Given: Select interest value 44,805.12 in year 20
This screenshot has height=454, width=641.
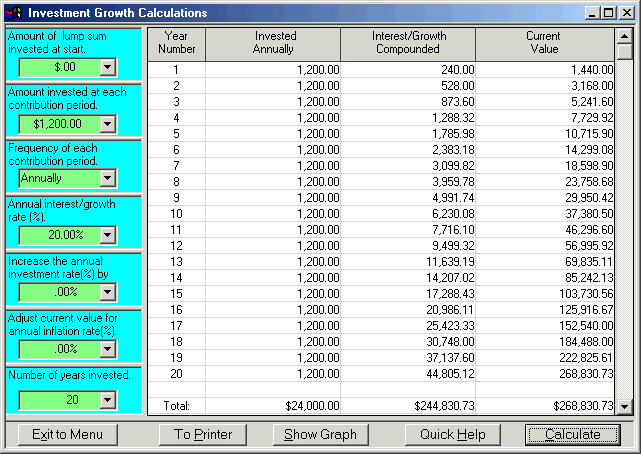Looking at the screenshot, I should [408, 373].
